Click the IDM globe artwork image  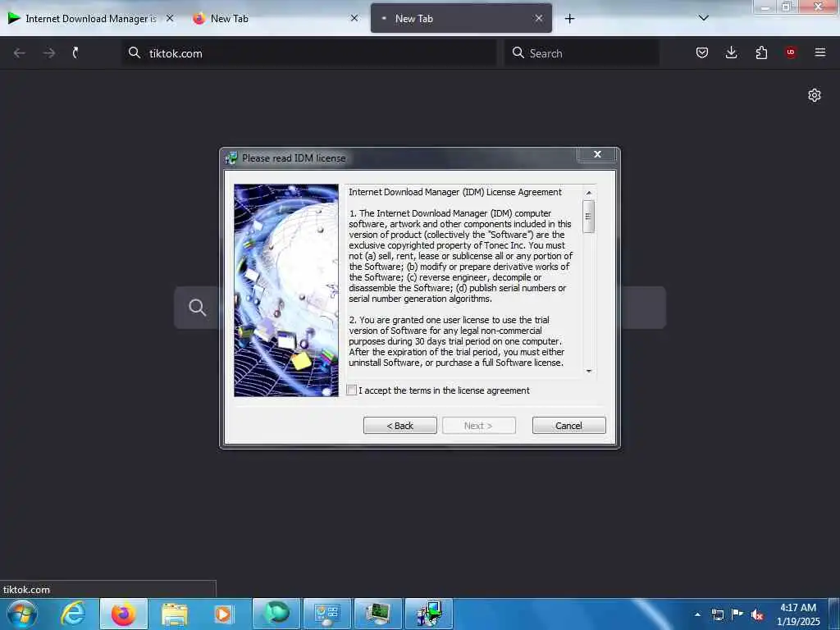click(286, 290)
